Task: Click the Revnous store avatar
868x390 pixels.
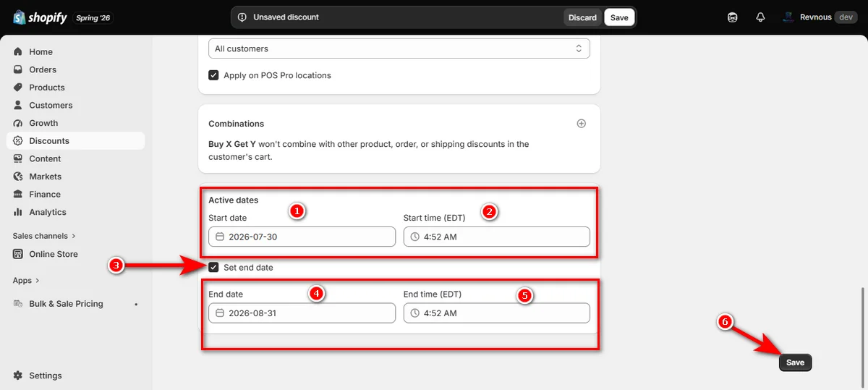Action: tap(788, 17)
